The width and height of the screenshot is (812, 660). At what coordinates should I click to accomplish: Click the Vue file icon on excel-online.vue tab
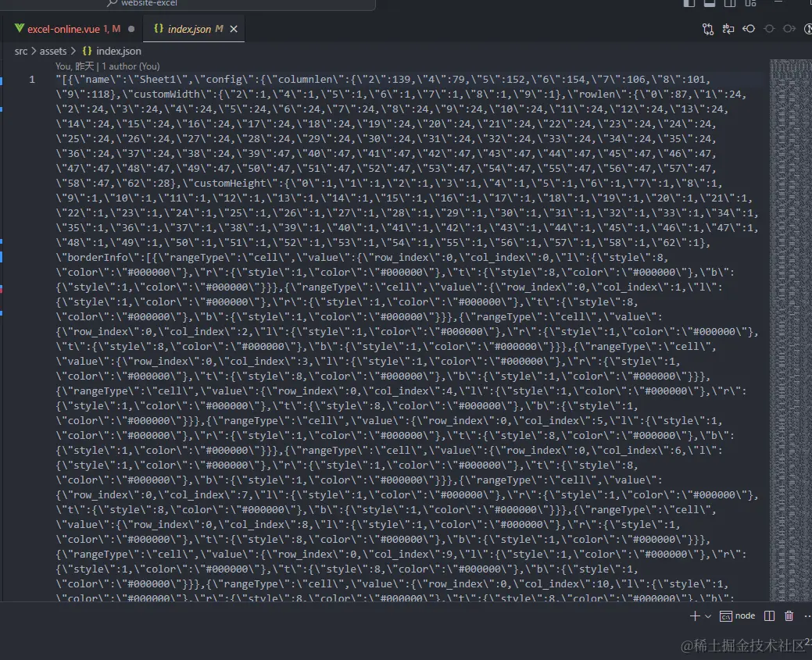[x=20, y=28]
